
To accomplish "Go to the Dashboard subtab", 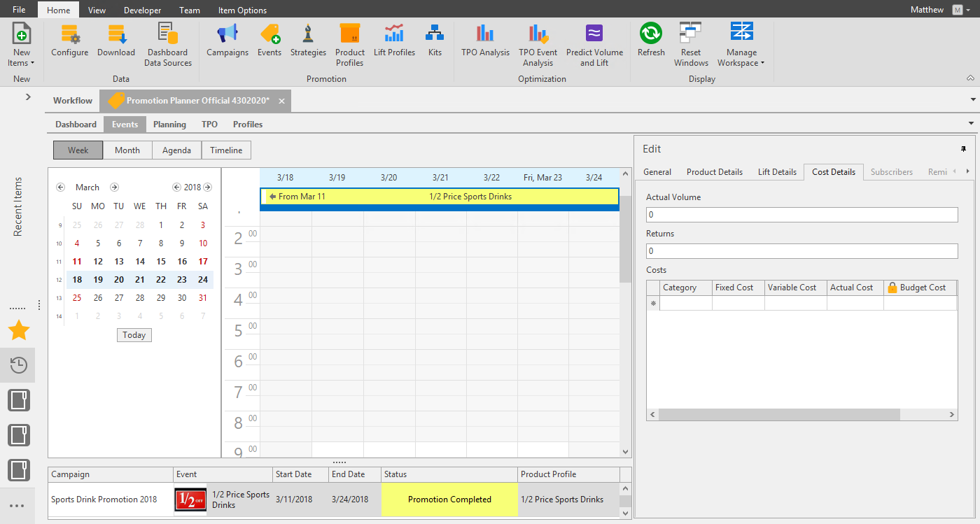I will [76, 125].
